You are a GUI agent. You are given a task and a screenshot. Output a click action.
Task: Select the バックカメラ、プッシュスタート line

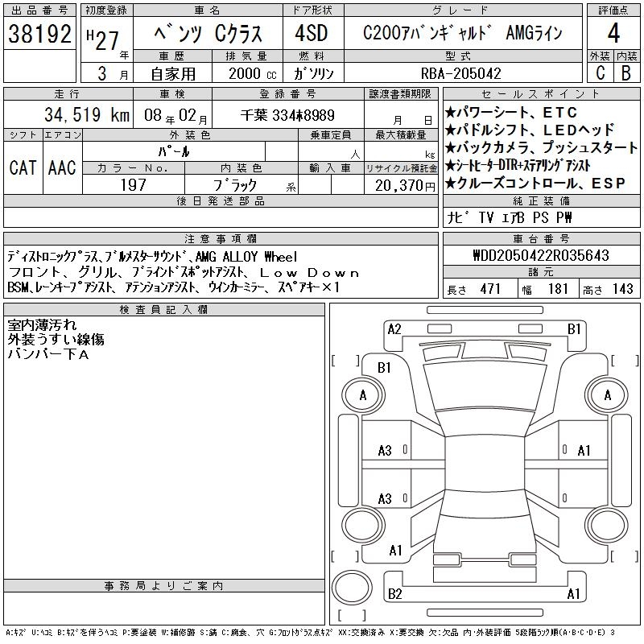pos(541,147)
